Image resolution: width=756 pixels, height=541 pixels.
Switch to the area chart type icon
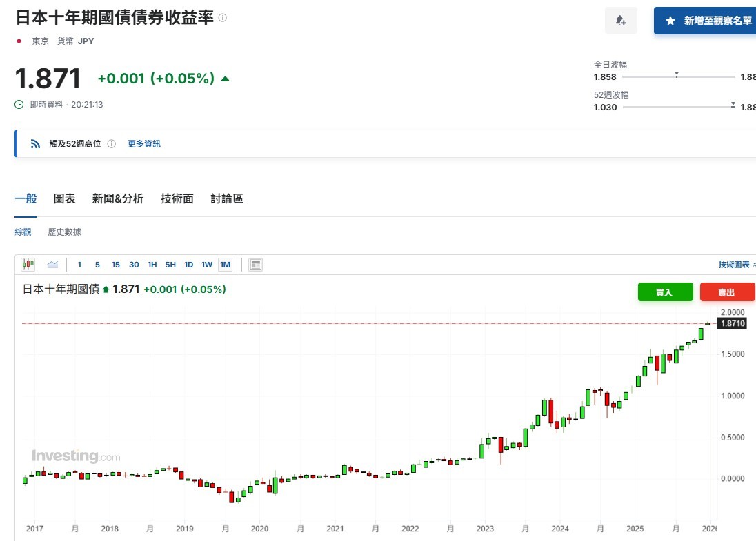pyautogui.click(x=52, y=264)
